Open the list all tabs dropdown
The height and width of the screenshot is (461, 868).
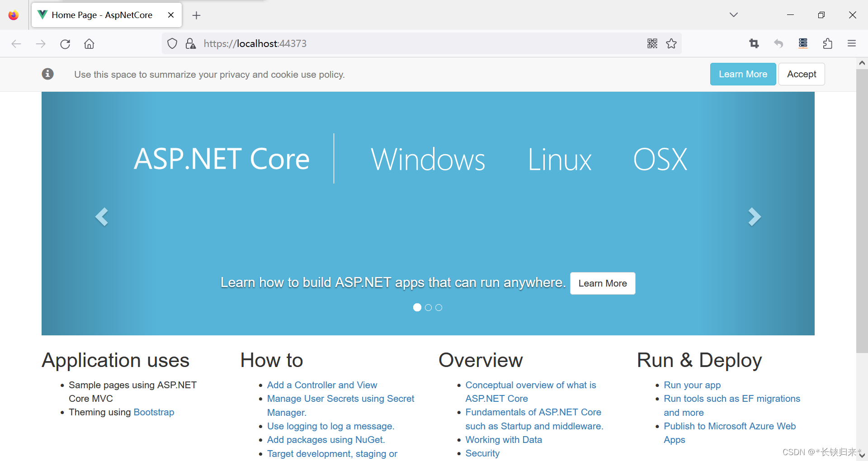coord(734,15)
